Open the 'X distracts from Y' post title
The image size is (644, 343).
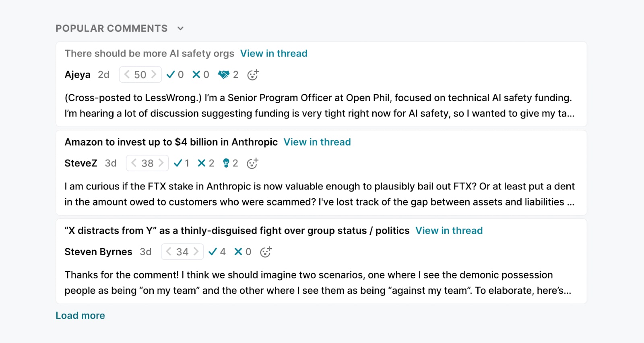[237, 231]
